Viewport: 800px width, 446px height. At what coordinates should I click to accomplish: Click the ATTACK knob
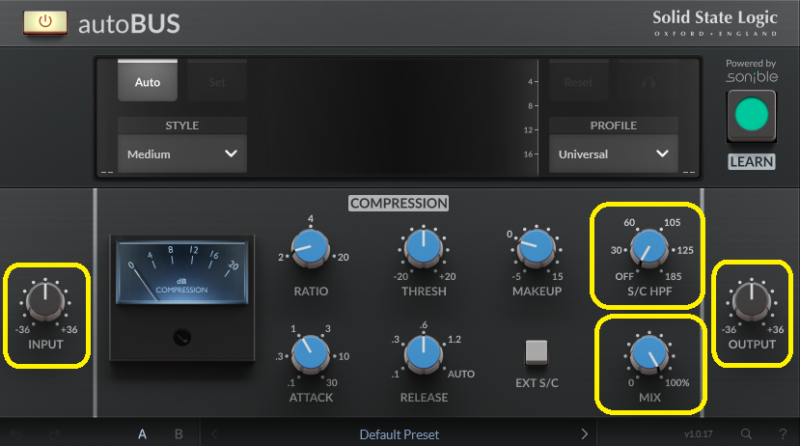308,351
